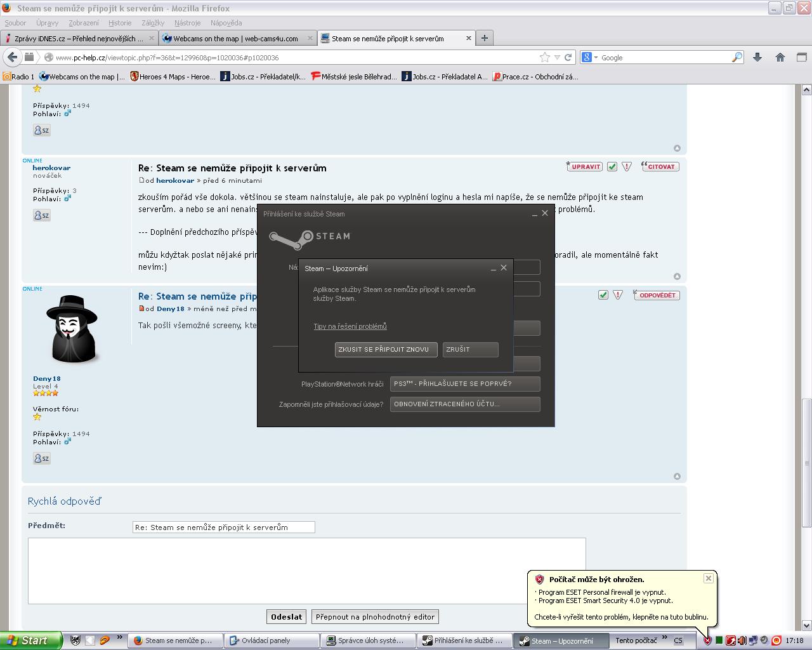Image resolution: width=812 pixels, height=650 pixels.
Task: Open herokovar's private message SZ icon
Action: tap(41, 215)
